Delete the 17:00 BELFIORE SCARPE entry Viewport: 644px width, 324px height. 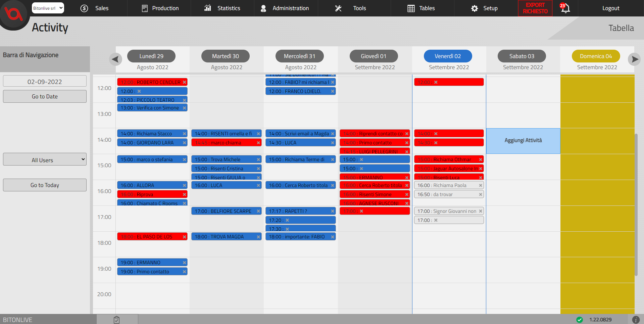(258, 211)
